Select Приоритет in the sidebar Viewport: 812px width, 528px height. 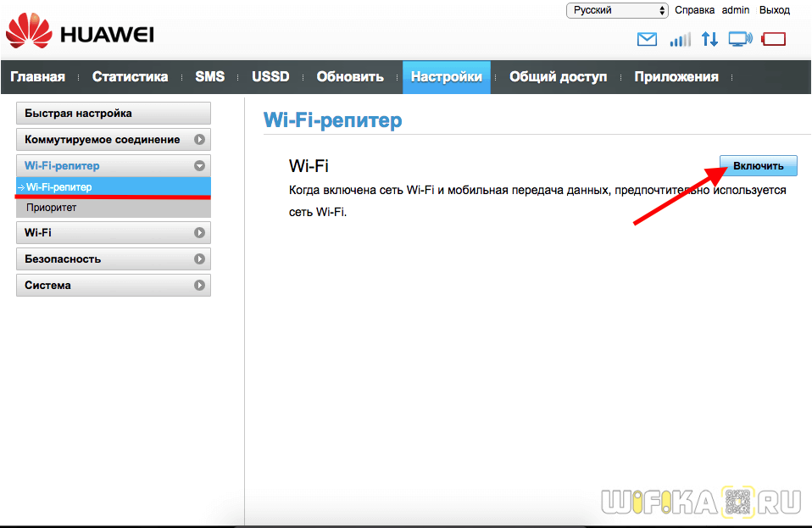[x=114, y=208]
